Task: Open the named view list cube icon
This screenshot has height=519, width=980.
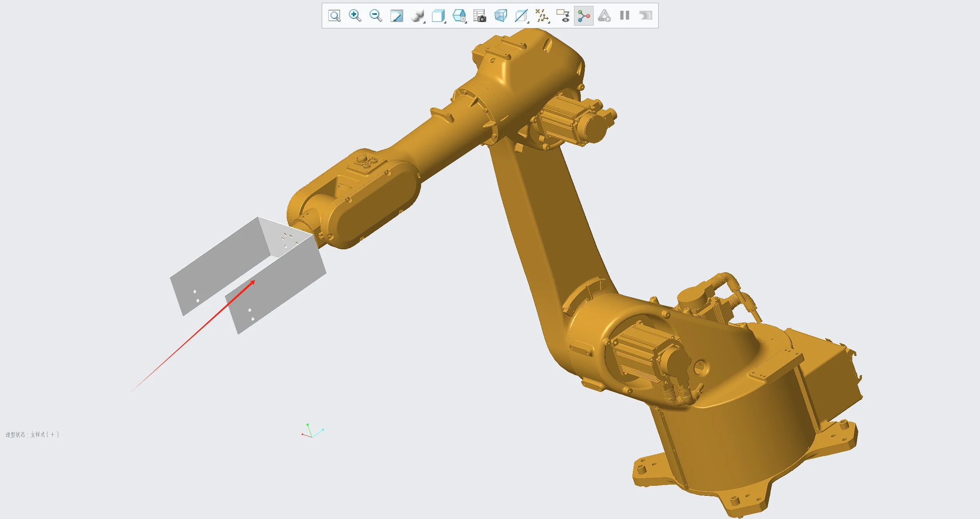Action: click(459, 15)
